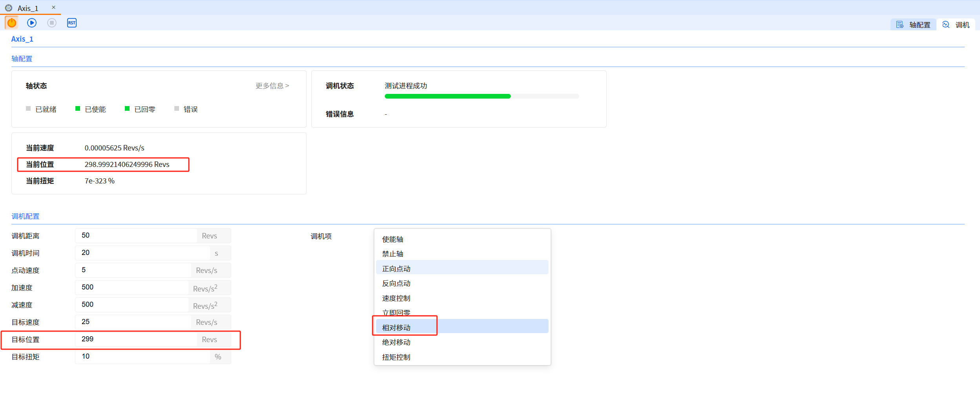
Task: Switch to the 轴配置 tab
Action: pyautogui.click(x=914, y=25)
